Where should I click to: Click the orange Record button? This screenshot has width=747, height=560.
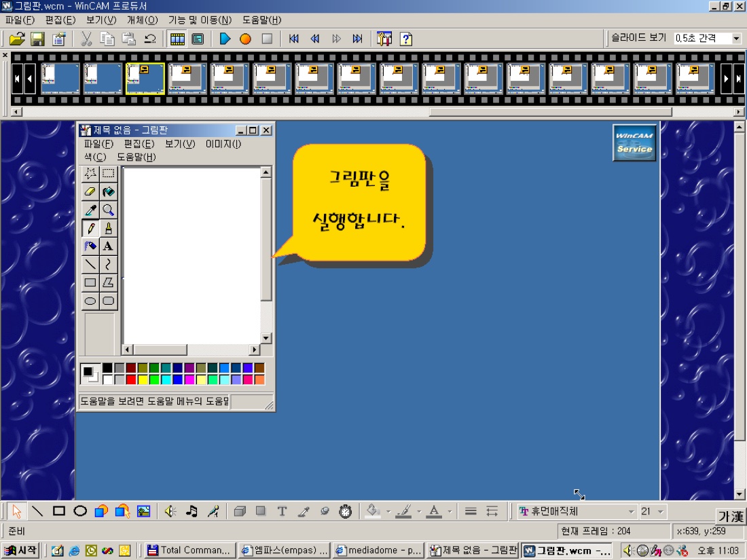point(245,39)
